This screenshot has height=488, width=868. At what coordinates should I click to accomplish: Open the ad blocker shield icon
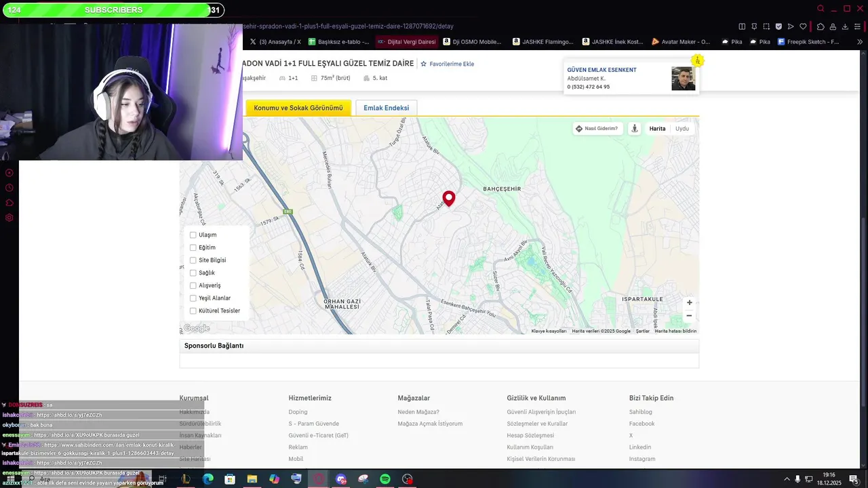click(x=778, y=26)
